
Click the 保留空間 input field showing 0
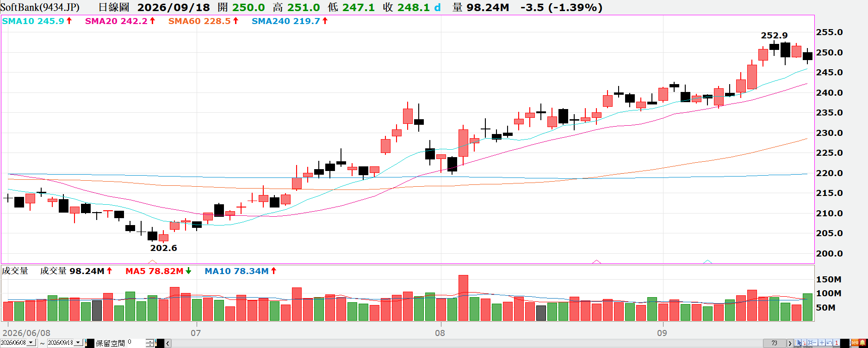(x=136, y=343)
